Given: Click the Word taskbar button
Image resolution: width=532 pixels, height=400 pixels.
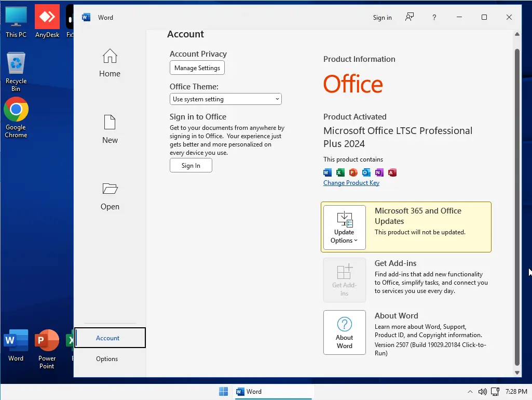Looking at the screenshot, I should point(274,392).
